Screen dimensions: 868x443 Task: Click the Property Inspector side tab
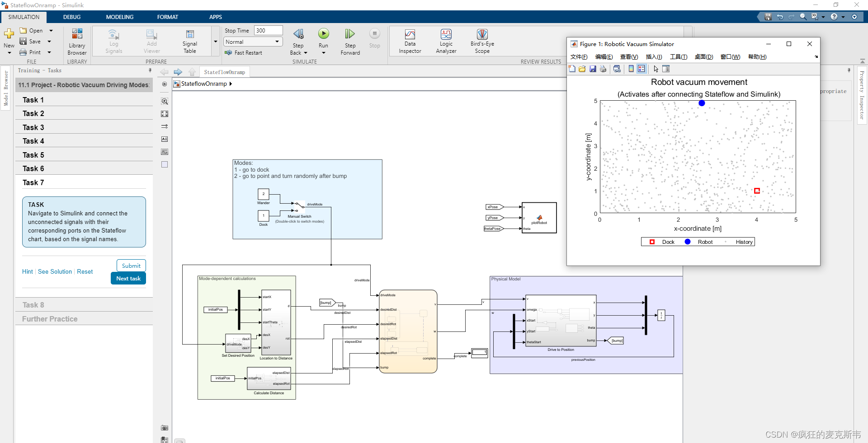tap(862, 95)
